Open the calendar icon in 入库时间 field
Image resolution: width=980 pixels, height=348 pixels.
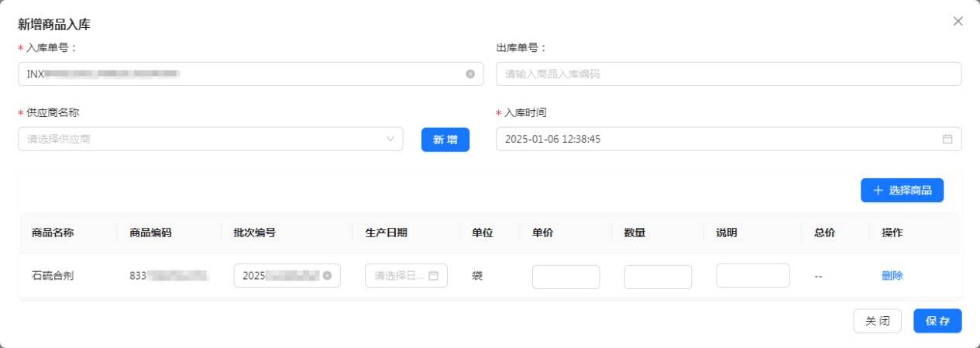[x=947, y=140]
